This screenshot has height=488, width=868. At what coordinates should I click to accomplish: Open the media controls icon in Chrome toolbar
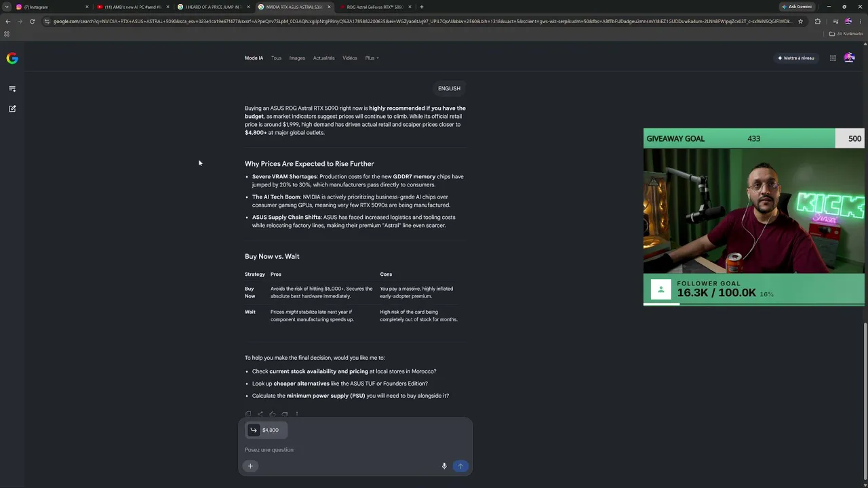(x=835, y=21)
